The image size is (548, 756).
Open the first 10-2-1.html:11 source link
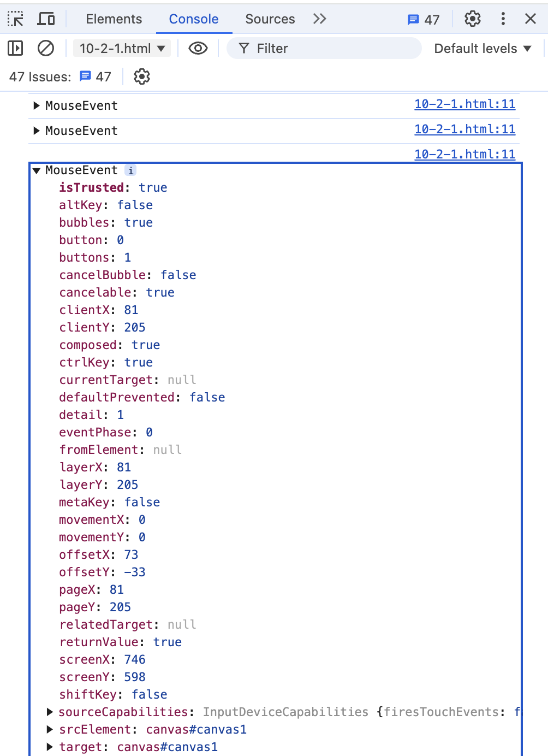(464, 104)
